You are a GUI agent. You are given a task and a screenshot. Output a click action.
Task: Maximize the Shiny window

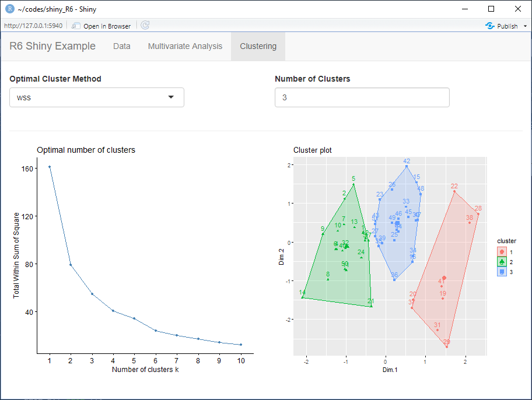(491, 9)
